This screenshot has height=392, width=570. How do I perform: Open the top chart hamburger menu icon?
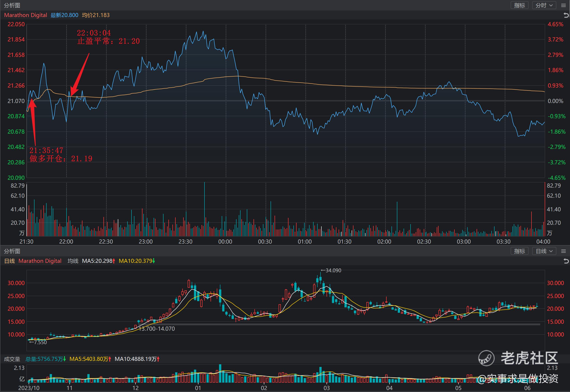[564, 5]
